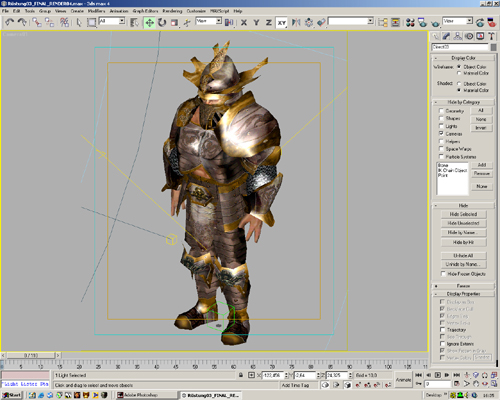Activate the Select and Move tool

click(x=149, y=22)
